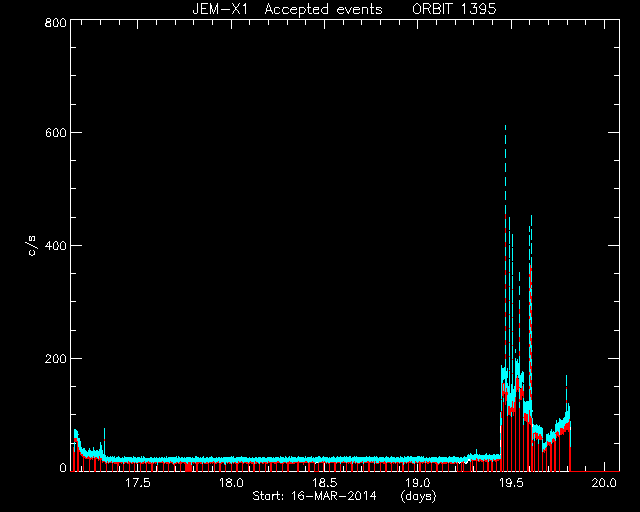Select the 20.0 x-axis tick label
The image size is (640, 512).
(x=604, y=483)
